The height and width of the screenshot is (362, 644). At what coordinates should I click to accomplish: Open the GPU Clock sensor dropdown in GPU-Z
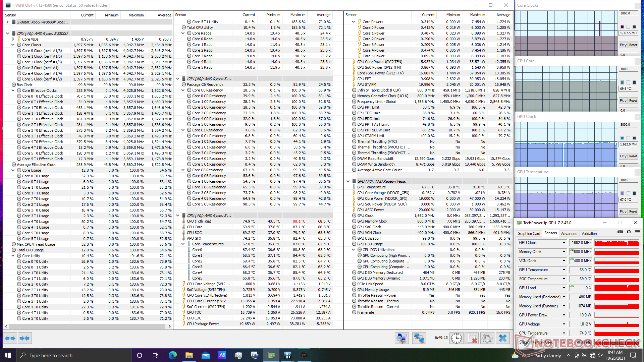564,243
